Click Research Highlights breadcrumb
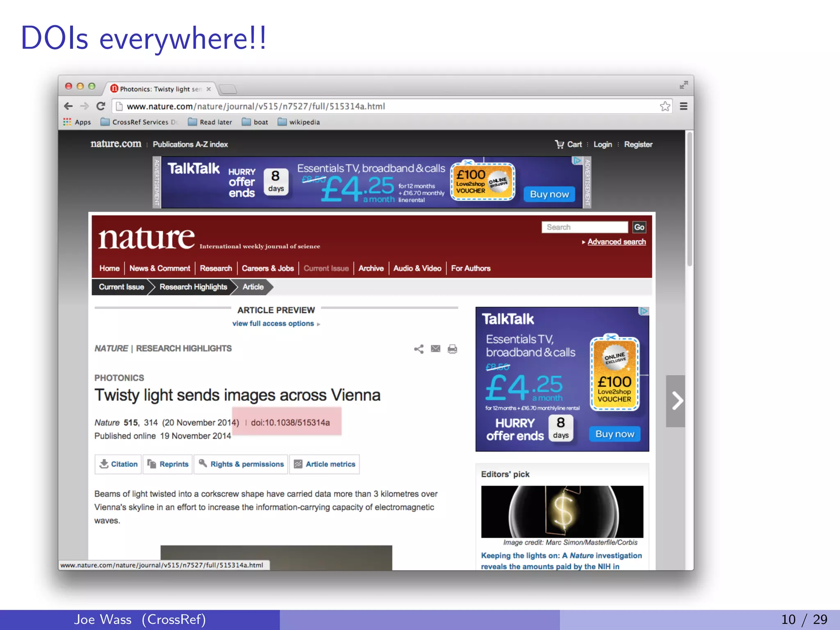 point(193,287)
